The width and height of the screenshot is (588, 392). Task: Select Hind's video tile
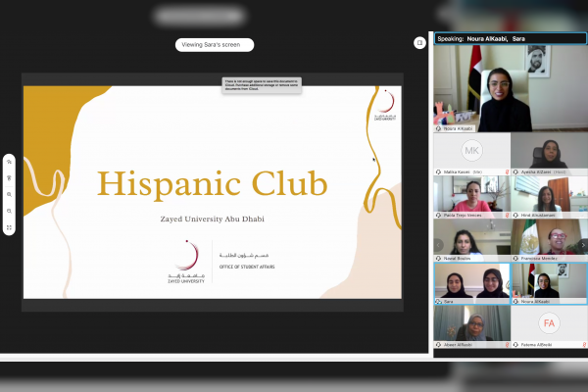tap(549, 197)
